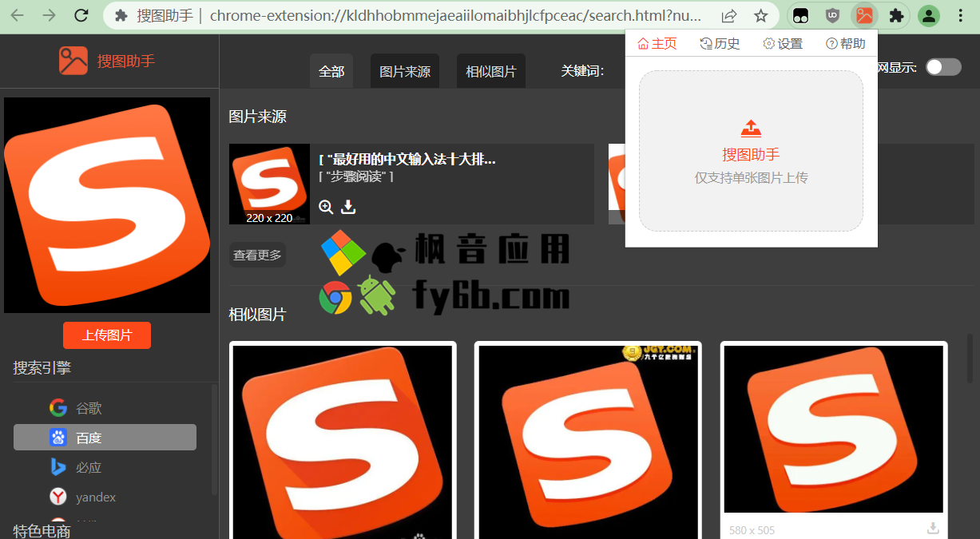Open the Chrome profile avatar
980x539 pixels.
[928, 15]
